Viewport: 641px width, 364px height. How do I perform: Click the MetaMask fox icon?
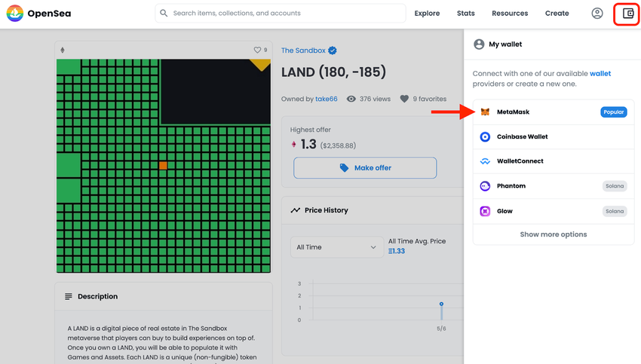[485, 112]
